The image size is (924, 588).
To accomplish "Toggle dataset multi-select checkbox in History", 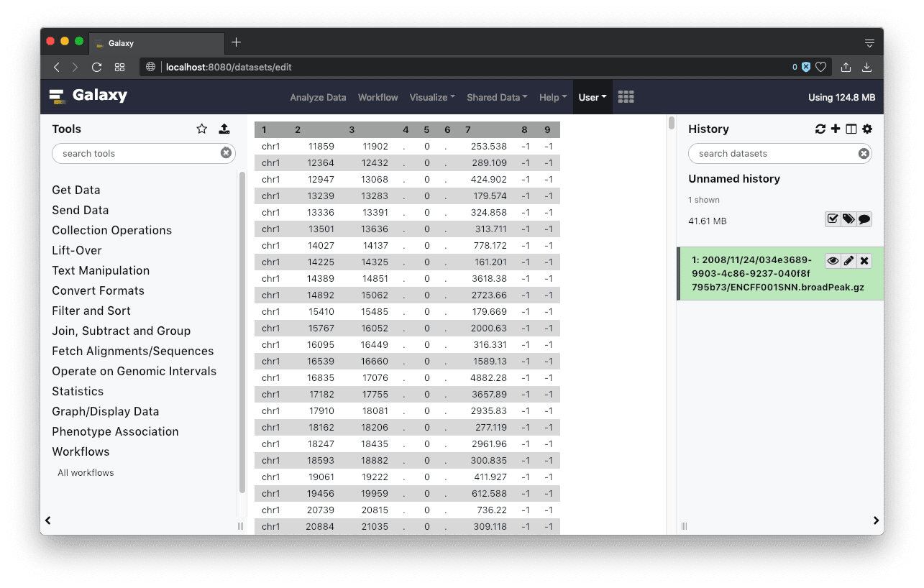I will 833,219.
